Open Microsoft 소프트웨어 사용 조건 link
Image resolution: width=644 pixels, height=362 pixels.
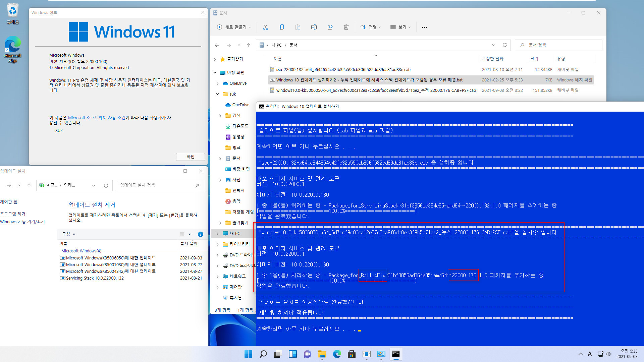tap(97, 118)
